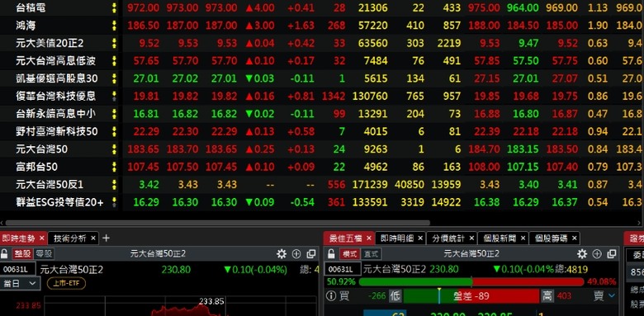Viewport: 644px width, 316px height.
Task: Click the yellow dots icon for 台新永續高息中小
Action: (x=114, y=114)
